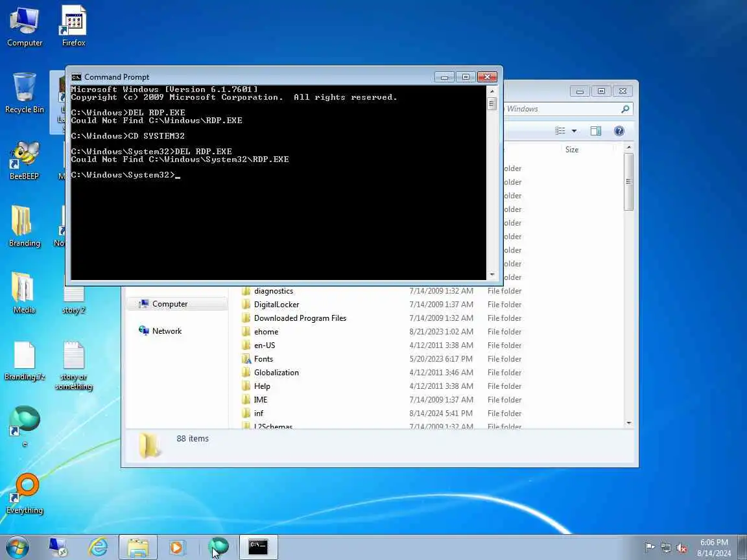Open Action Center flag in tray
The image size is (747, 560).
tap(649, 547)
